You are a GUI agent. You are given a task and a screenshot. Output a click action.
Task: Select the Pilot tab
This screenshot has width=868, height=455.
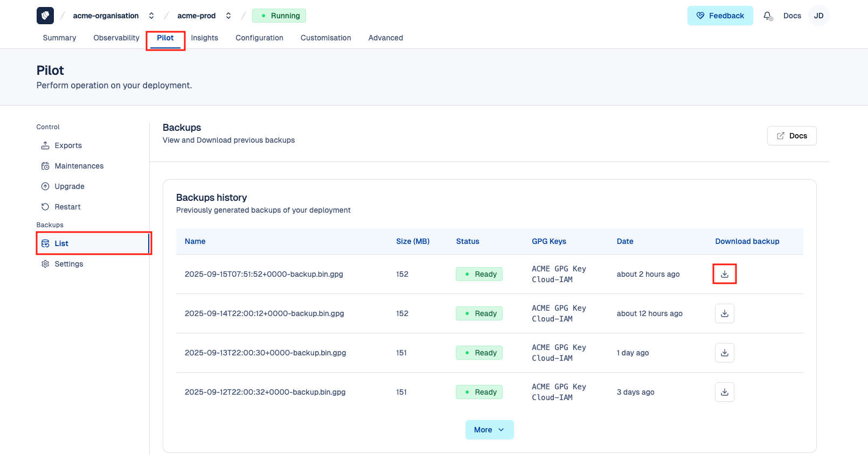165,38
